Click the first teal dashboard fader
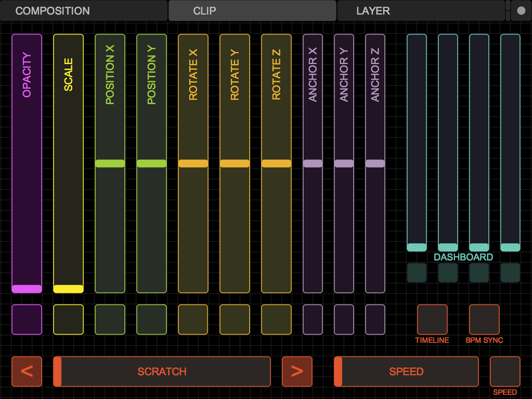 pos(417,141)
